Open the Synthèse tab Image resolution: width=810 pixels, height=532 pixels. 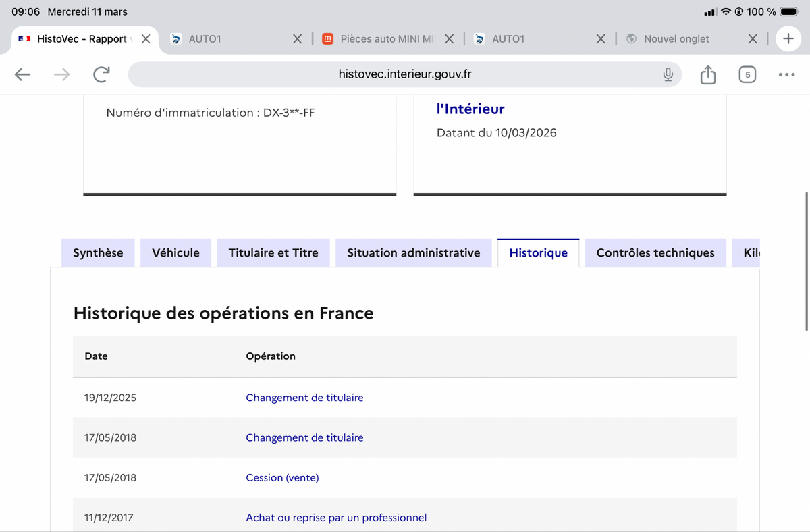98,253
